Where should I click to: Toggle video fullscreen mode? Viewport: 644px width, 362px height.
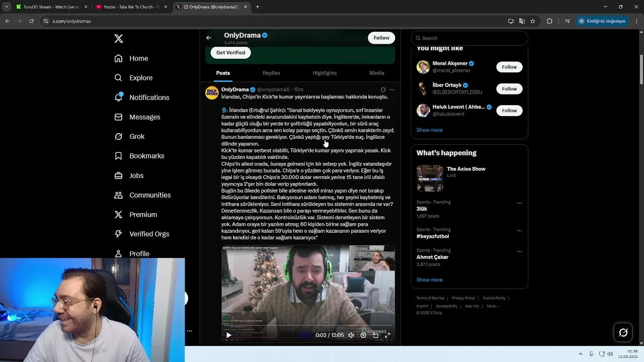(387, 335)
